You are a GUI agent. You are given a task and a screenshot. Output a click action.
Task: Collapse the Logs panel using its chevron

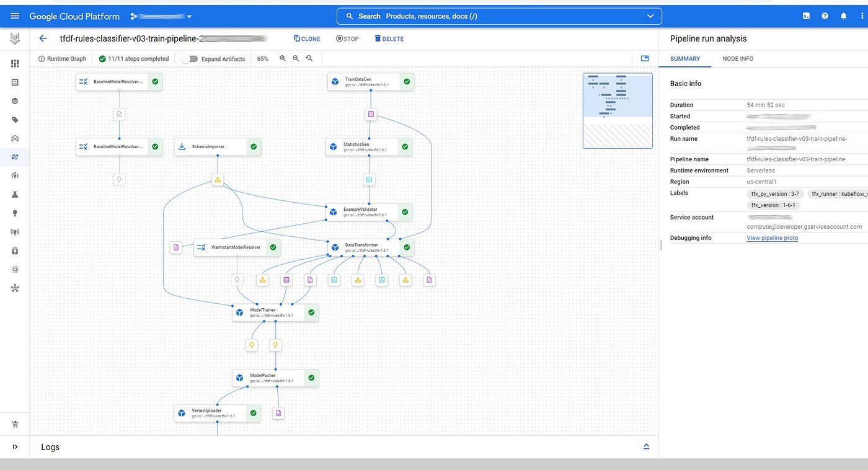(x=646, y=446)
